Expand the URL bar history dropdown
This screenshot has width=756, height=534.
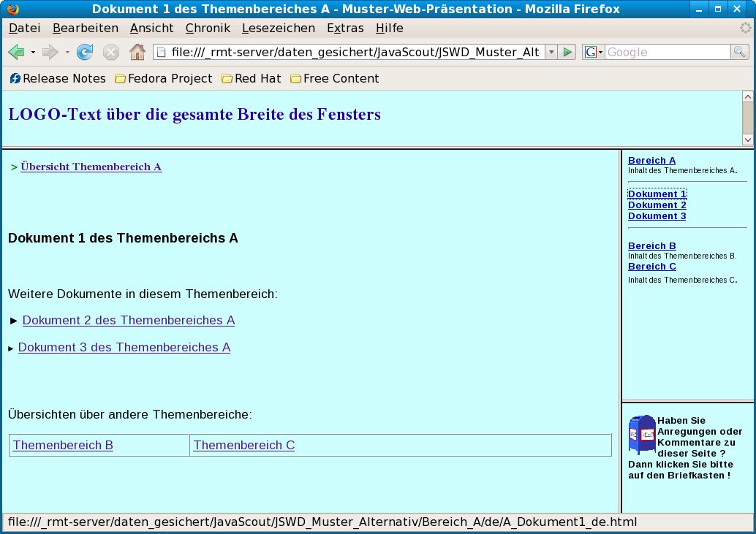coord(551,53)
